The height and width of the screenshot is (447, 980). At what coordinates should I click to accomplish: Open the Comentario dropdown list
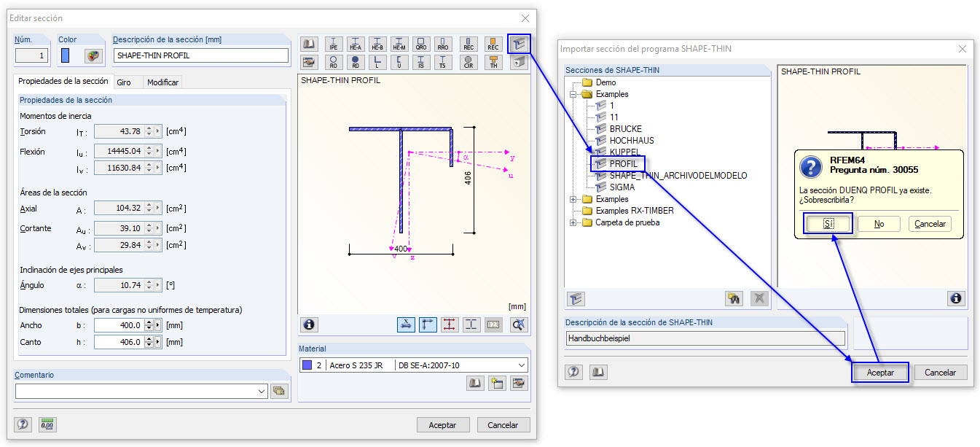(262, 392)
